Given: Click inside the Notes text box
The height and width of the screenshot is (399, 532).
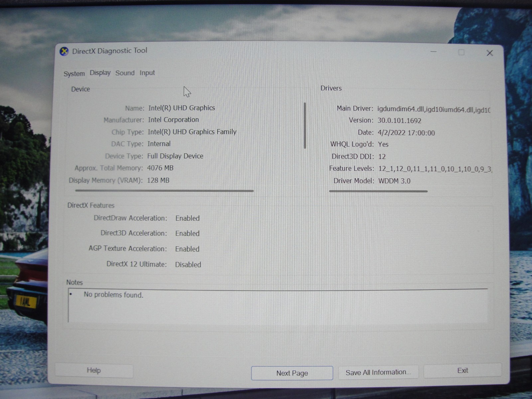Looking at the screenshot, I should coord(278,306).
